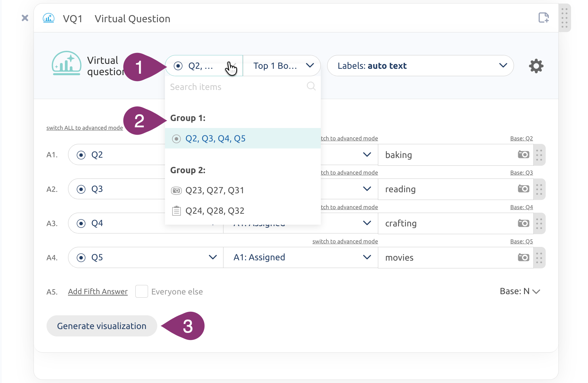
Task: Click the Q2 question selector in A1 row
Action: (117, 154)
